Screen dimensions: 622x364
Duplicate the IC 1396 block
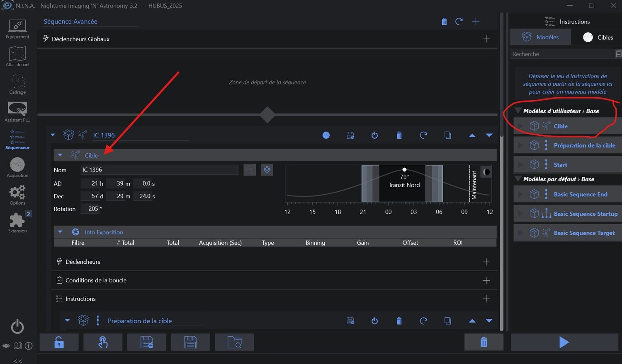pyautogui.click(x=447, y=135)
